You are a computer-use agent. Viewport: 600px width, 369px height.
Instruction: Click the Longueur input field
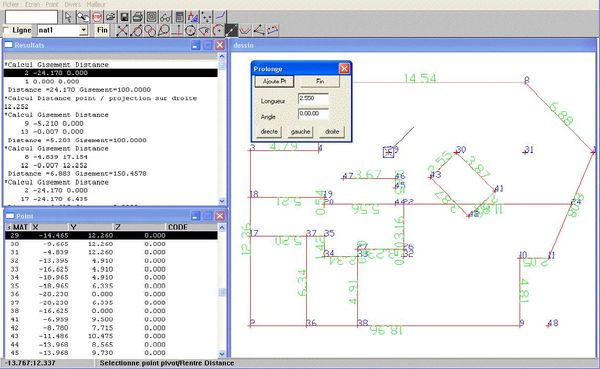click(313, 99)
